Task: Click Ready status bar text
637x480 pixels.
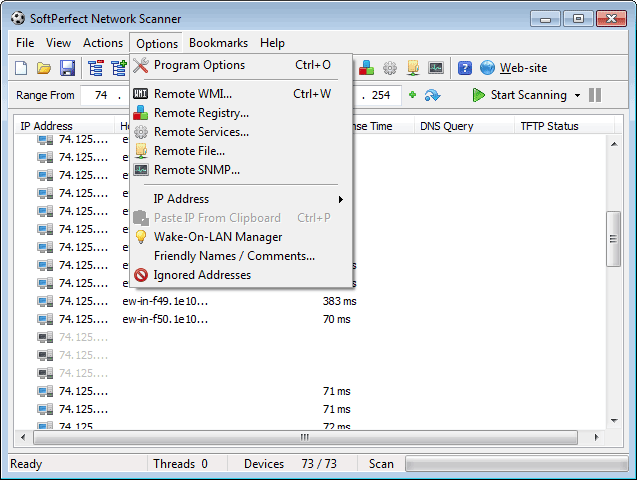Action: [26, 464]
